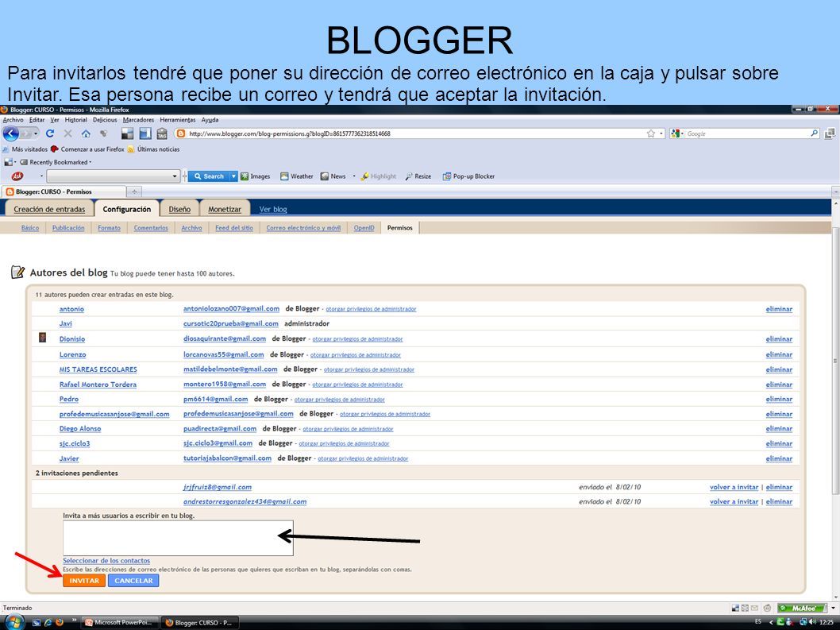Click the Ask toolbar Search button
The height and width of the screenshot is (630, 840).
point(209,176)
